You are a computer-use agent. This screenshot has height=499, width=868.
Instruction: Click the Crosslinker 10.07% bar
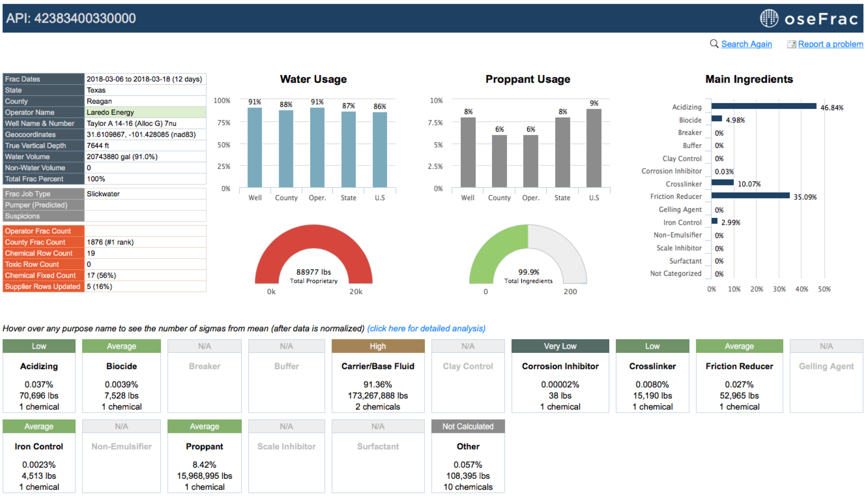[723, 182]
